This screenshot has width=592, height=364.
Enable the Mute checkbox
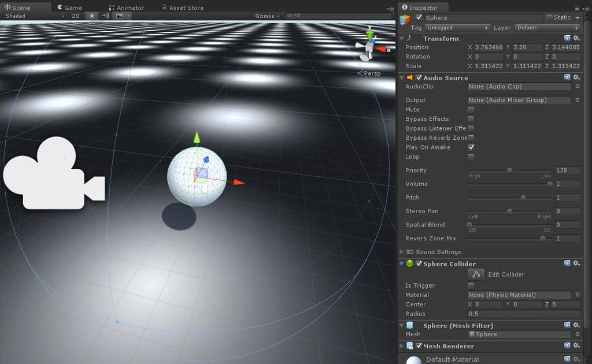pyautogui.click(x=471, y=109)
